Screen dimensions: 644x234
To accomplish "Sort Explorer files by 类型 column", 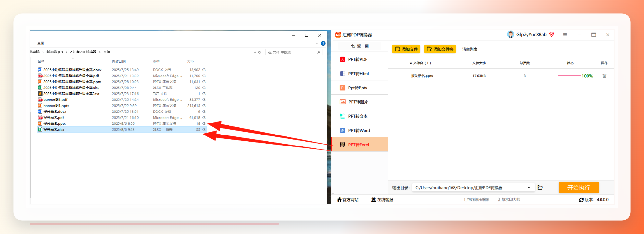I will coord(156,61).
